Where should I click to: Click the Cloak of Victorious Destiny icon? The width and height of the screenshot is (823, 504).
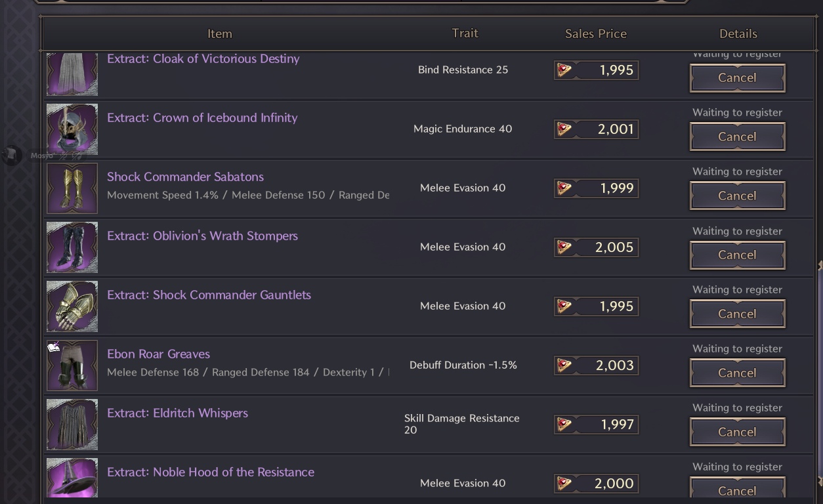[72, 74]
